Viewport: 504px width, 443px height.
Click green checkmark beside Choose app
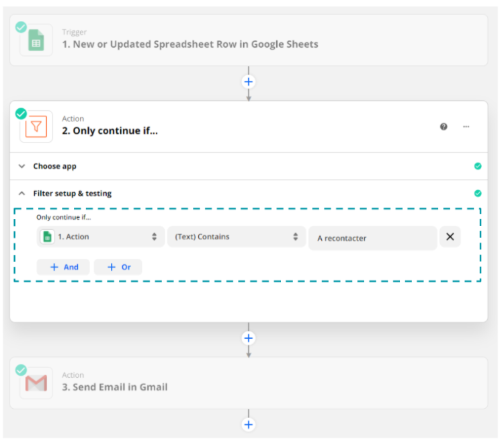tap(478, 166)
